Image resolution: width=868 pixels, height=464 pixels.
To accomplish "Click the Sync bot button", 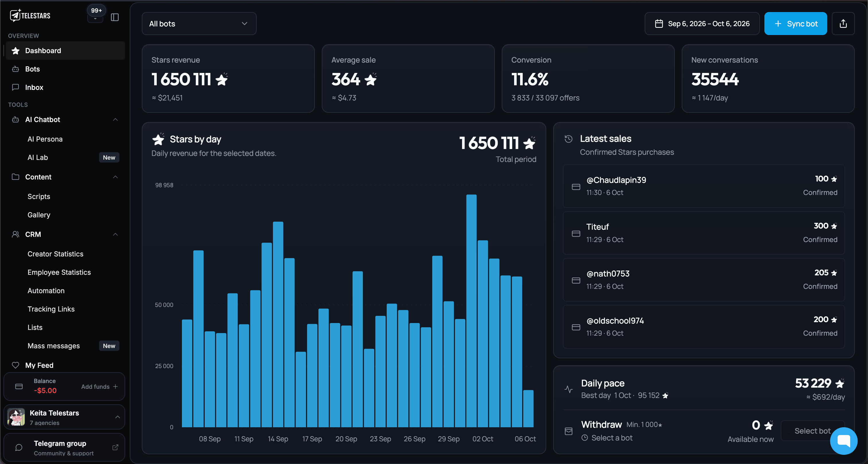I will pos(796,24).
